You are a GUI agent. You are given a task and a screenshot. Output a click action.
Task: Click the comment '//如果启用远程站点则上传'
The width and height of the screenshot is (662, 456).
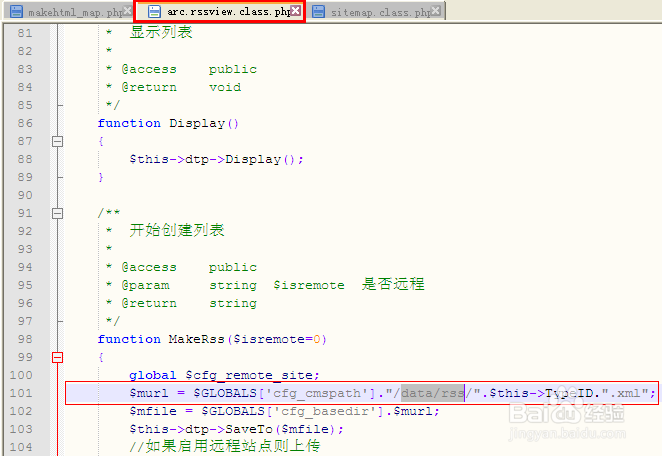225,446
